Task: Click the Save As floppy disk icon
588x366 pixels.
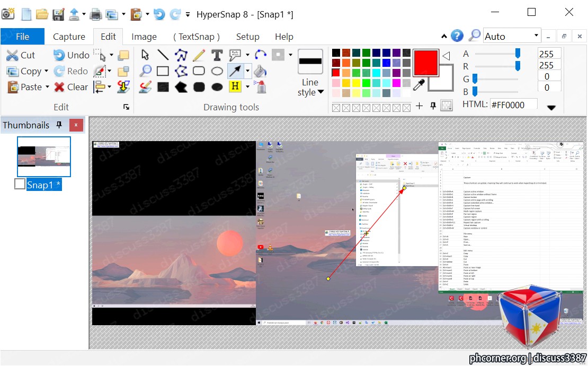Action: [58, 14]
